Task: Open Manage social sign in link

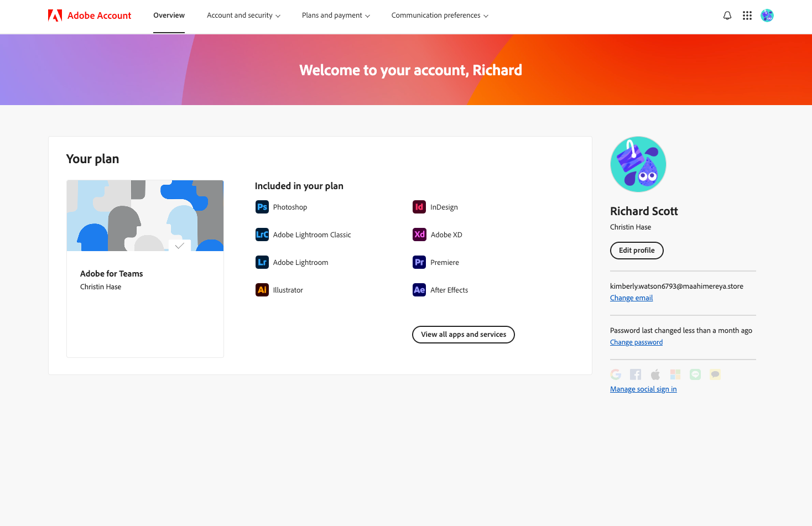Action: tap(643, 389)
